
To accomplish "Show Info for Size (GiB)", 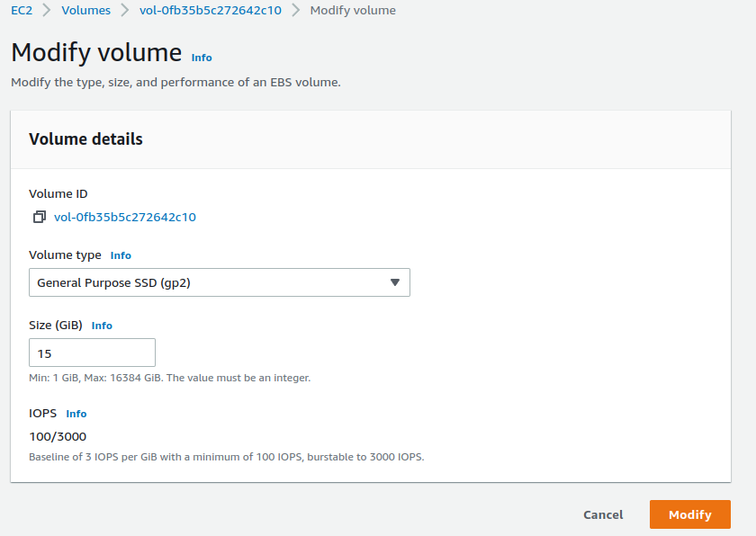I will point(102,326).
